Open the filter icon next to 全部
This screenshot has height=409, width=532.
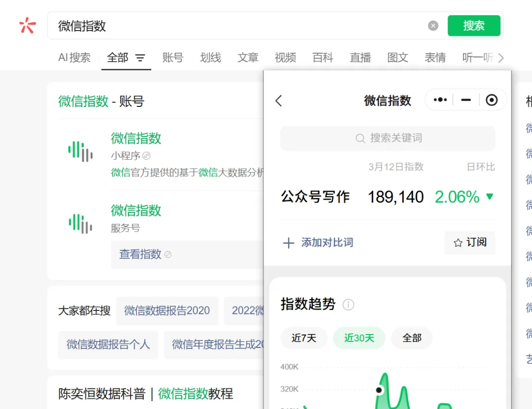[140, 58]
